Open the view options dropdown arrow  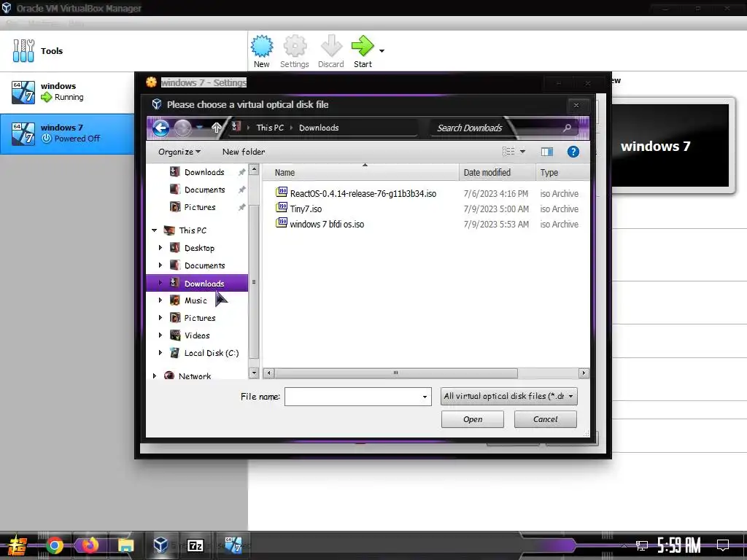pyautogui.click(x=522, y=152)
